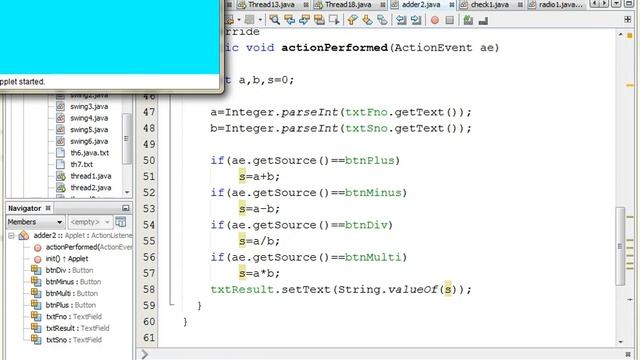Open thread2.java in Projects tree

click(x=91, y=188)
